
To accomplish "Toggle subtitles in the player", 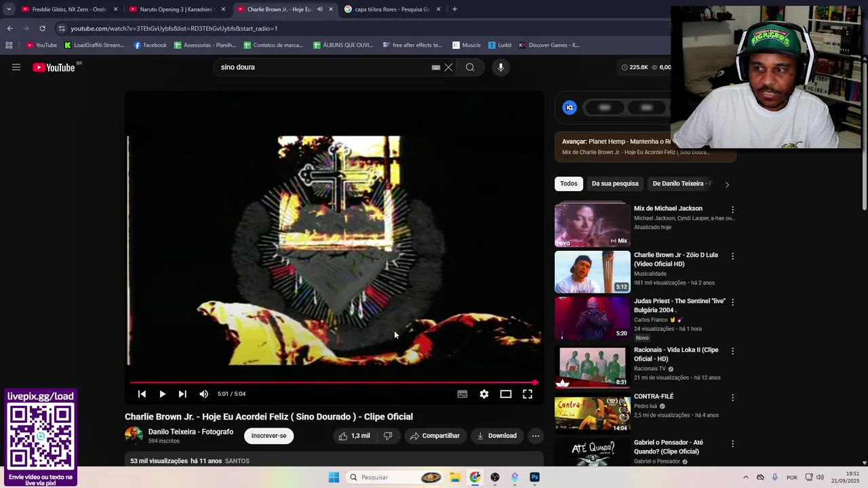I will [x=462, y=394].
